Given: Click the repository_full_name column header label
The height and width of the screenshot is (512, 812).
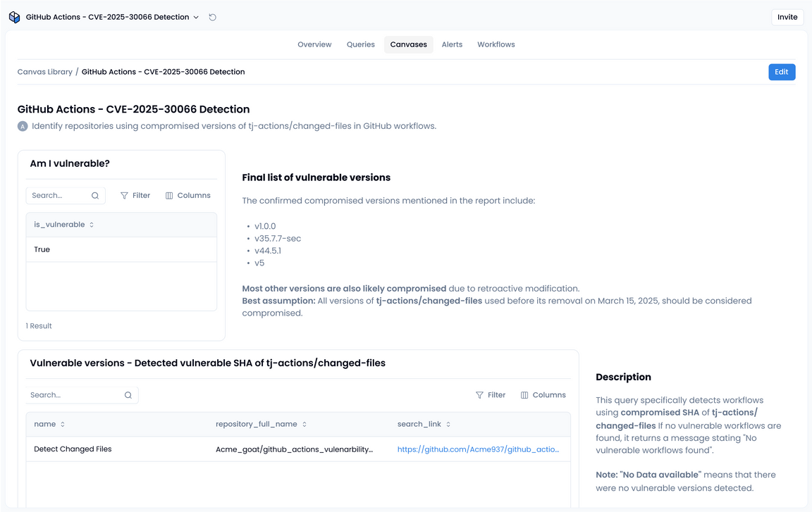Looking at the screenshot, I should [x=257, y=424].
